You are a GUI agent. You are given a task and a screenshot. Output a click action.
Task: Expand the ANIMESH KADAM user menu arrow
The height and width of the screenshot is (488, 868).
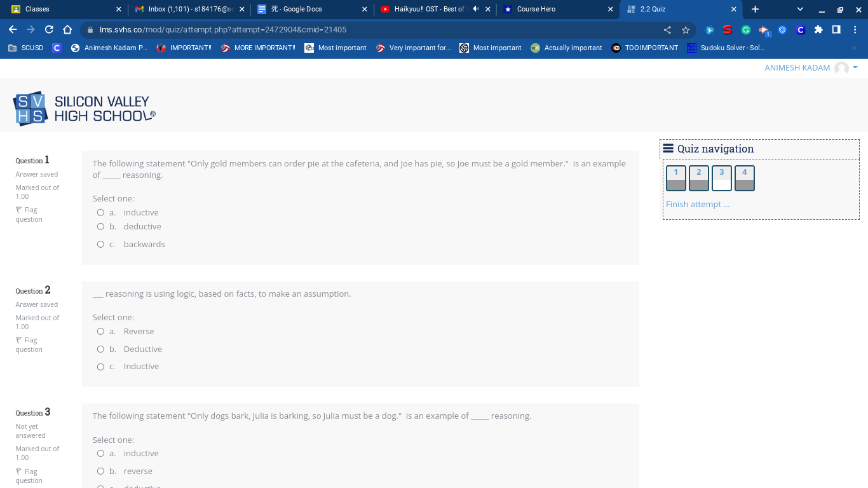[x=855, y=67]
